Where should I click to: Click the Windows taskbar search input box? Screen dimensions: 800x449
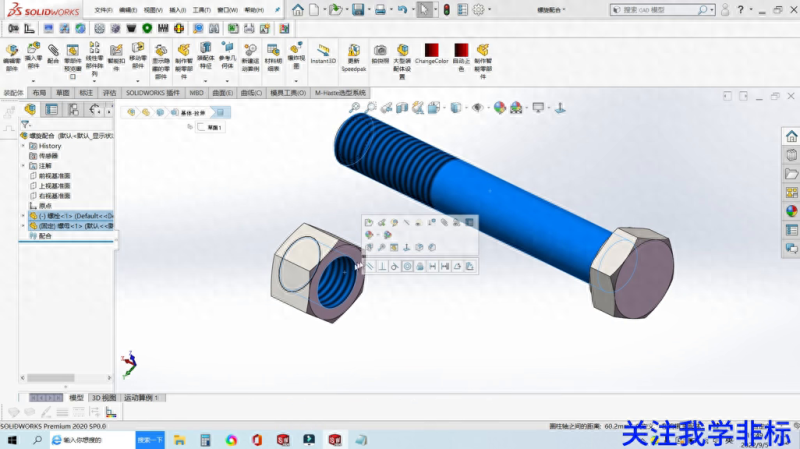95,439
